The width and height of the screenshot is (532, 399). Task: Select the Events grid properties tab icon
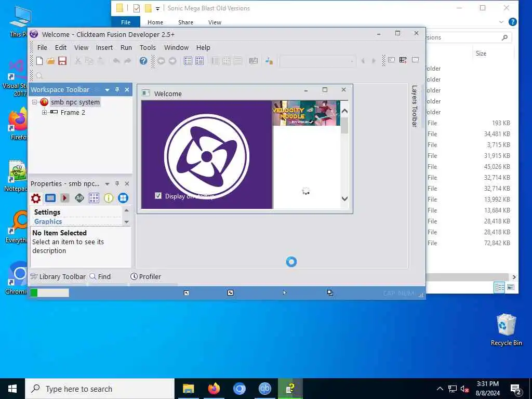[94, 198]
